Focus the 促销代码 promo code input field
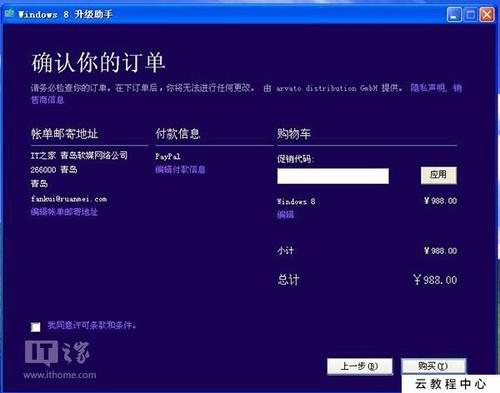The height and width of the screenshot is (393, 500). point(333,176)
